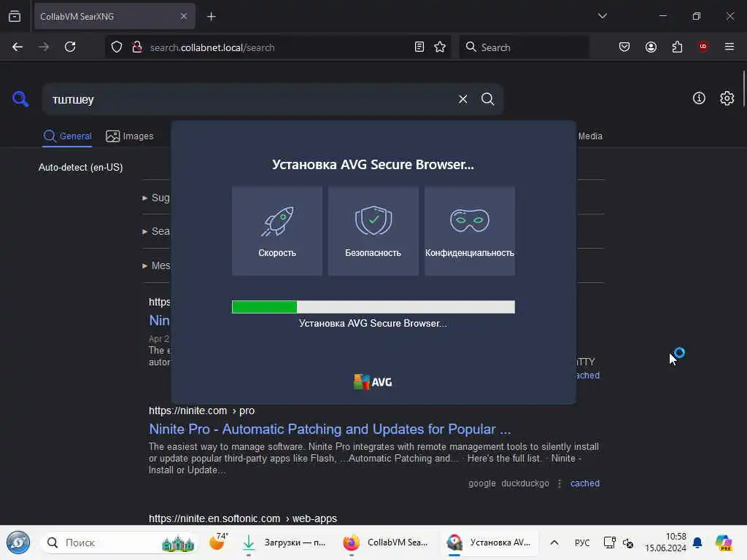
Task: Click the page vertical scrollbar
Action: coord(743,89)
